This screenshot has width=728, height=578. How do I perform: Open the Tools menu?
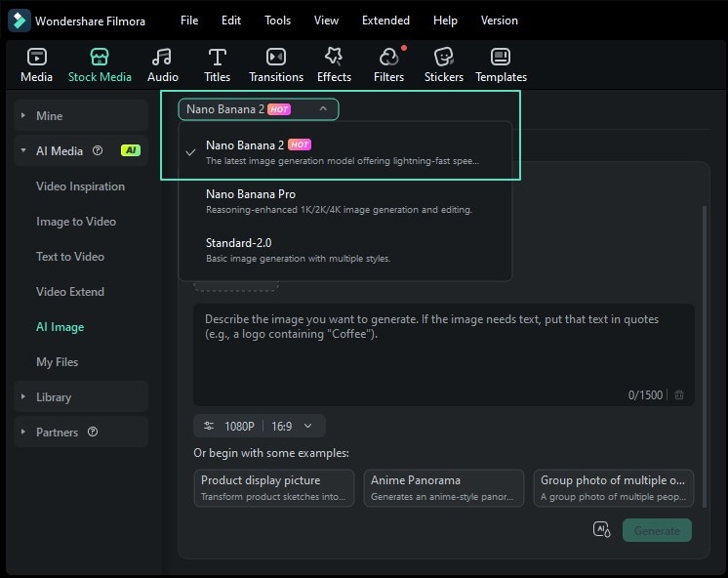[x=278, y=21]
